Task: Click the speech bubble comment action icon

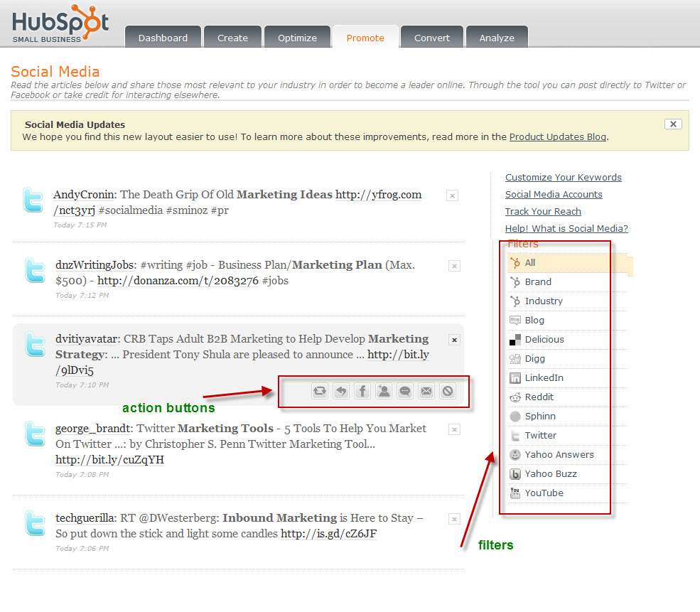Action: pyautogui.click(x=405, y=392)
